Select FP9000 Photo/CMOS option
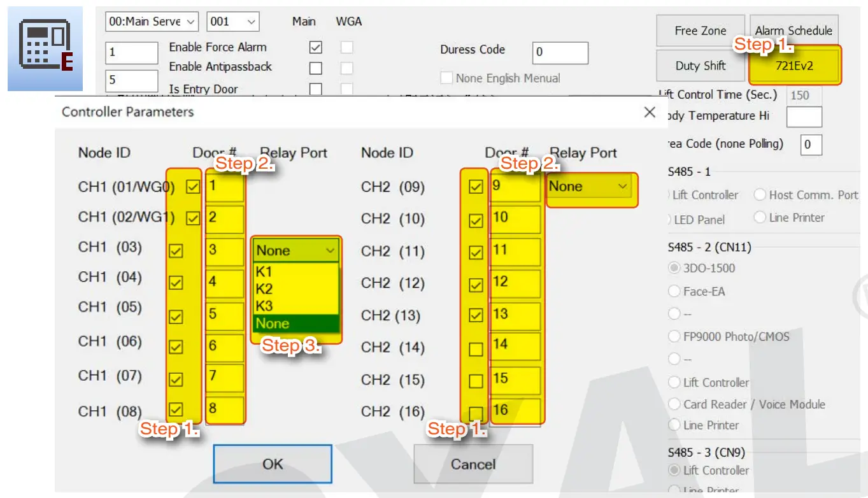 pos(674,336)
